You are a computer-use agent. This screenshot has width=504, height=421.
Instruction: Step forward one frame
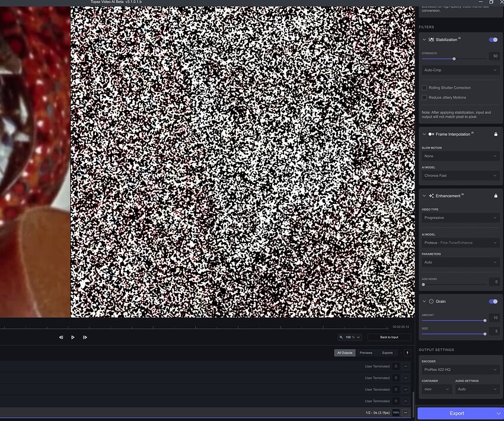click(x=85, y=337)
